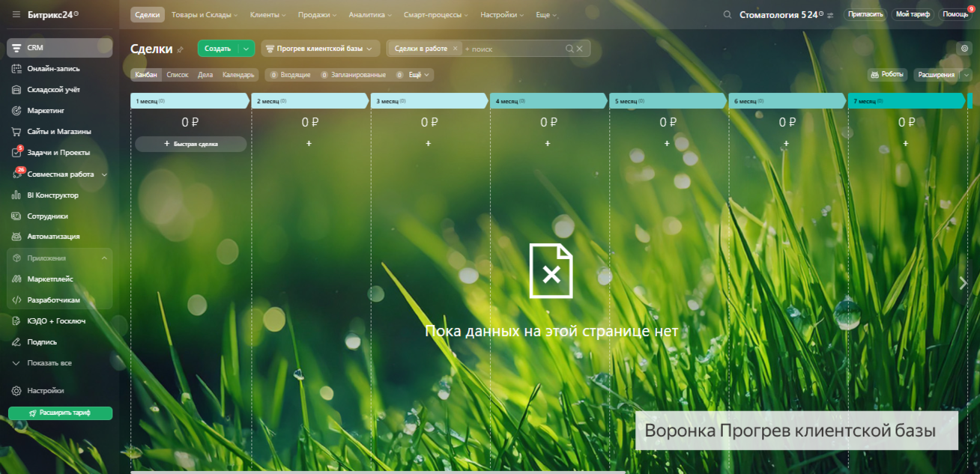Image resolution: width=980 pixels, height=474 pixels.
Task: Open the Смарт-процессы top menu
Action: [437, 15]
